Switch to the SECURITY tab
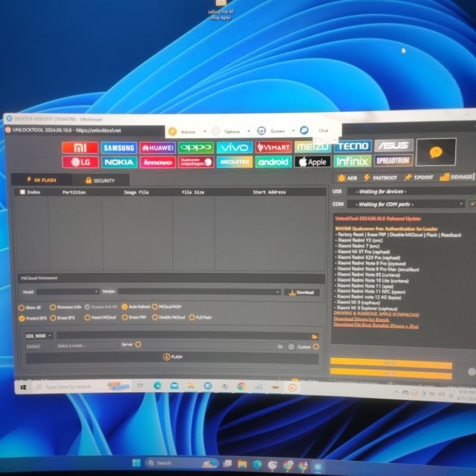 (100, 180)
